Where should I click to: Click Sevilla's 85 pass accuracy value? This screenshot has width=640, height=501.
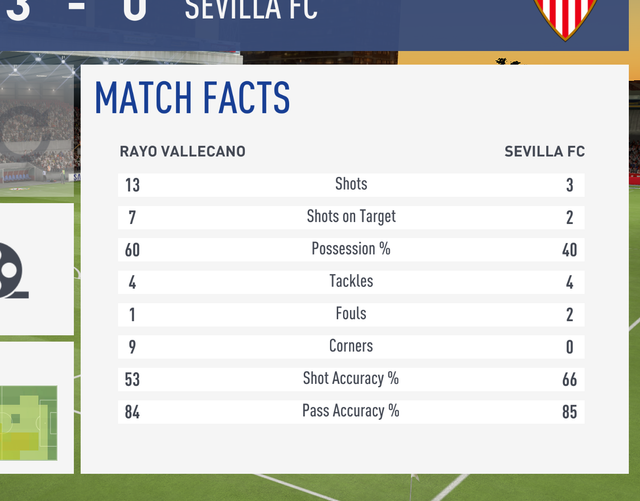click(x=569, y=412)
